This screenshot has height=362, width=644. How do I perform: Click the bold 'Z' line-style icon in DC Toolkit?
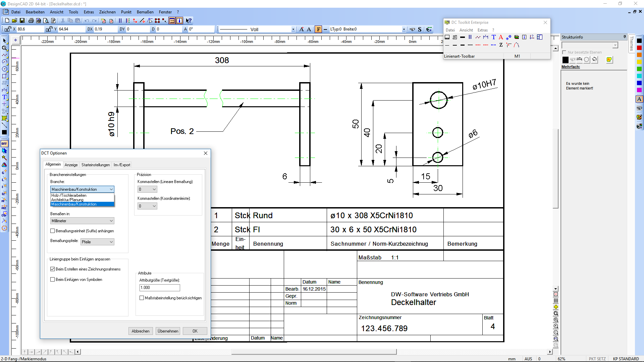pos(501,45)
